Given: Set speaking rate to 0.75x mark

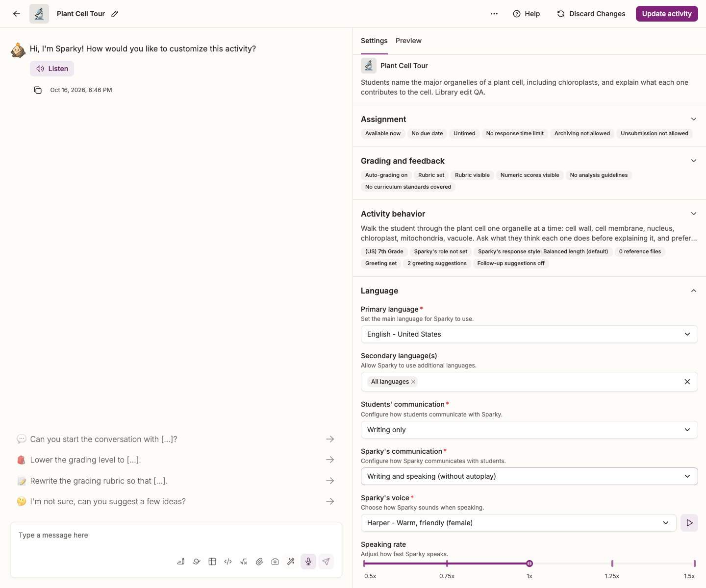Looking at the screenshot, I should [x=447, y=563].
